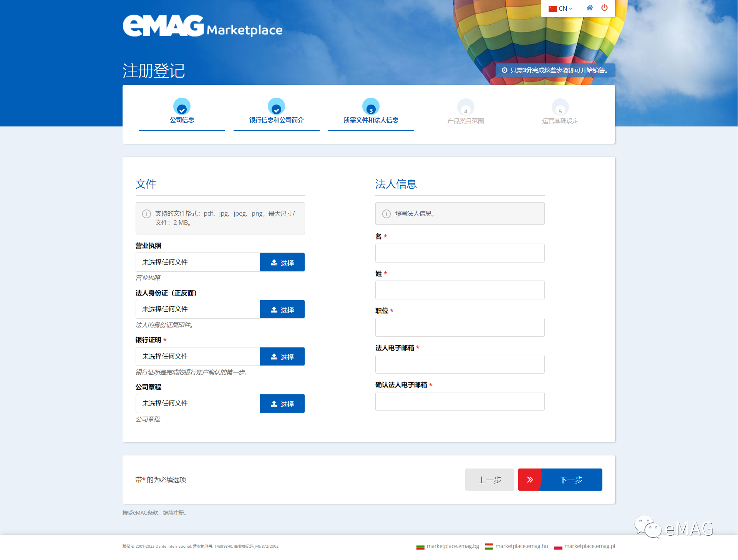738x560 pixels.
Task: Click the 上一步 back button
Action: click(x=489, y=480)
